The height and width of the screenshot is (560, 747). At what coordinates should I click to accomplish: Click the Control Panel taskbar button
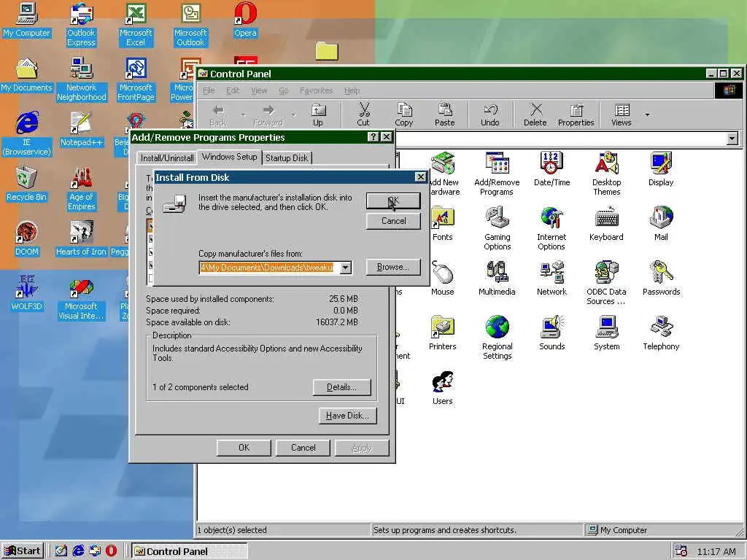point(189,551)
